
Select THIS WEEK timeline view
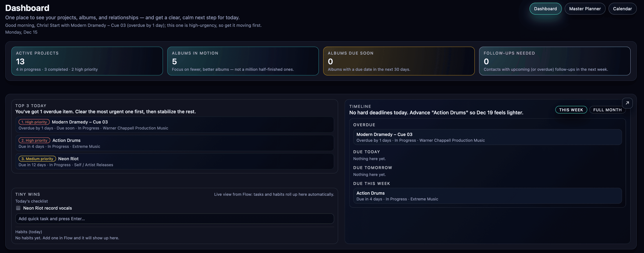[x=571, y=110]
